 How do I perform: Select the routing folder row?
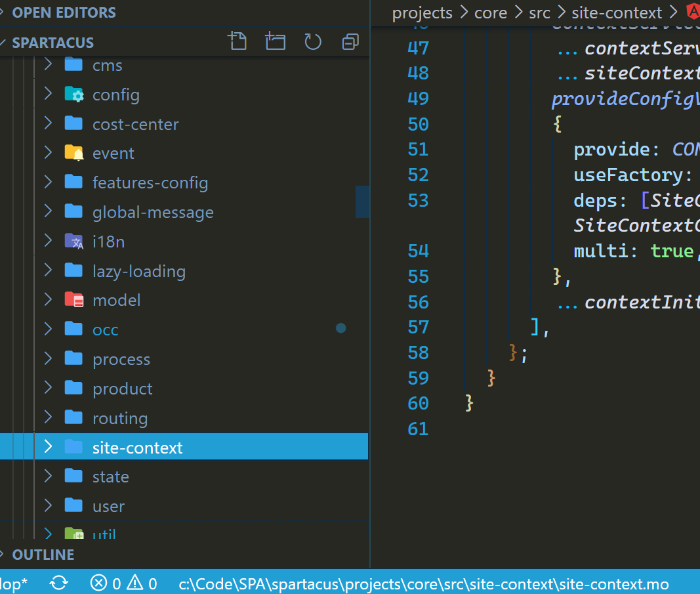(x=184, y=417)
